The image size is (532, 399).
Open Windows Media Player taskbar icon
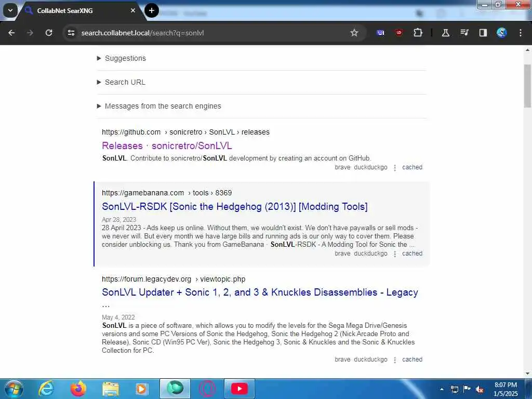(x=142, y=389)
